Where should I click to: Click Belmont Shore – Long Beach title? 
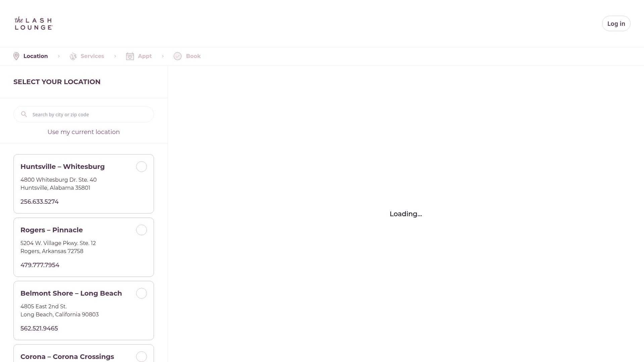click(71, 293)
